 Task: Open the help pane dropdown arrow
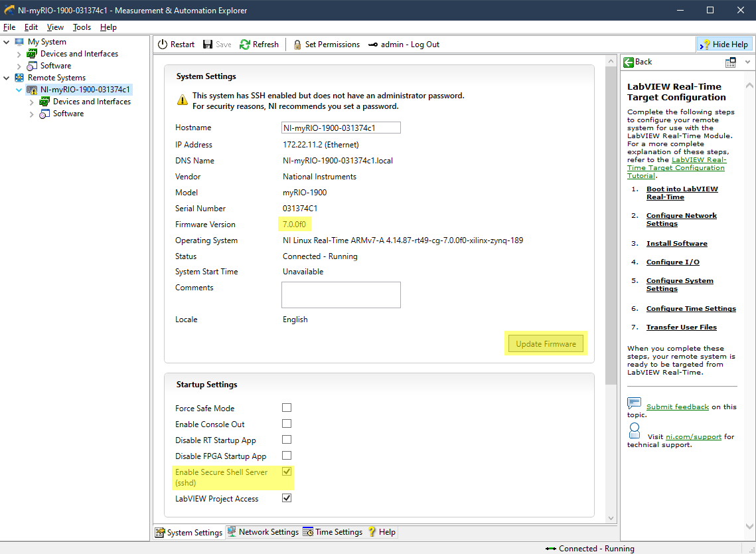tap(747, 62)
